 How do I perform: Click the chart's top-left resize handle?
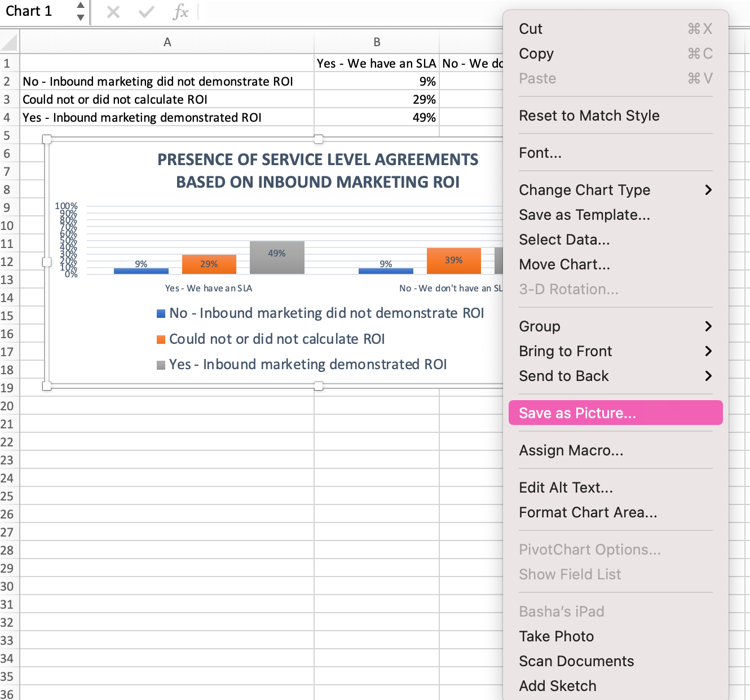[x=47, y=139]
